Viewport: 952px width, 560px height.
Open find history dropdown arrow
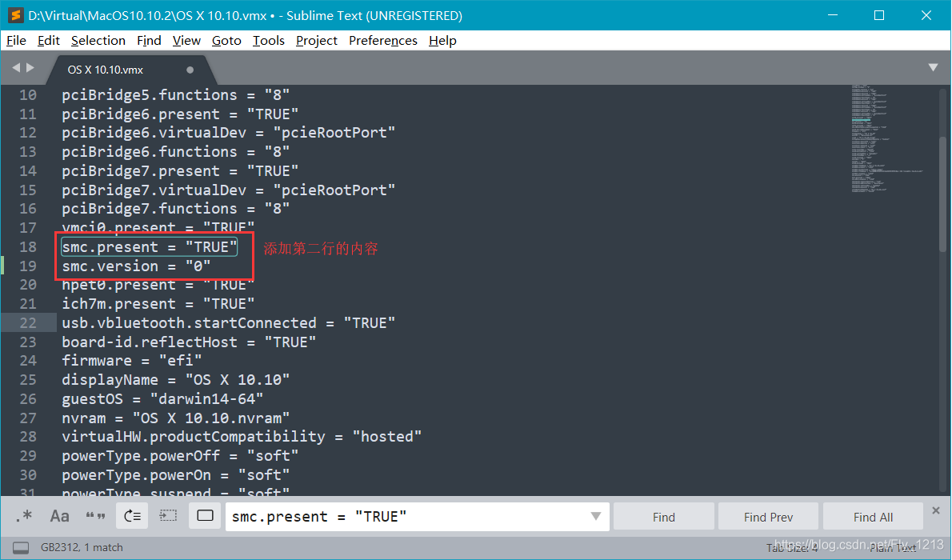596,516
